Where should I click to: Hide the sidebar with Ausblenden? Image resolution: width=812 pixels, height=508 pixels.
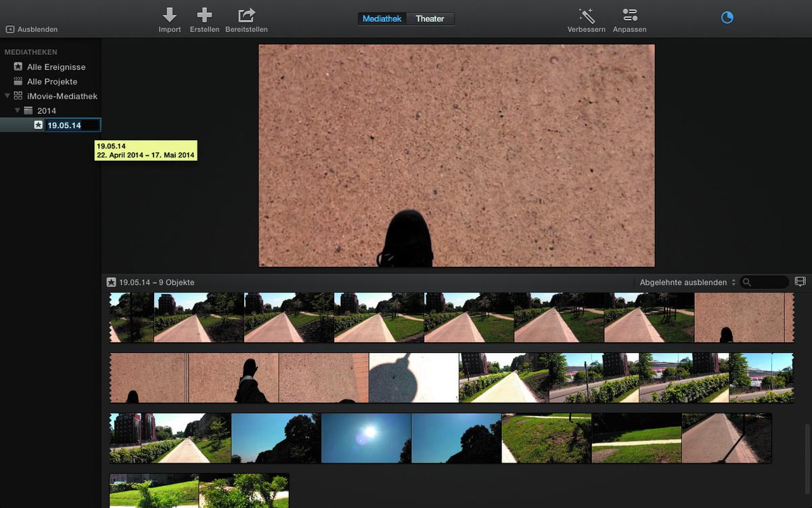click(32, 30)
